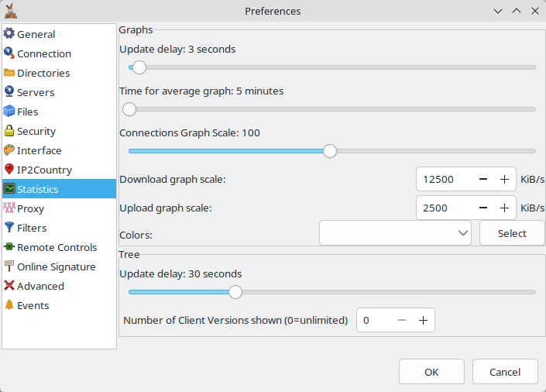Image resolution: width=546 pixels, height=392 pixels.
Task: Click the Filters funnel icon
Action: (x=9, y=228)
